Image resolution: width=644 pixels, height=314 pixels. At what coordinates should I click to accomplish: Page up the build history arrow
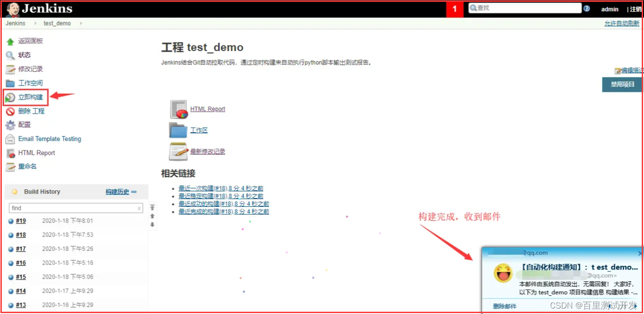152,216
